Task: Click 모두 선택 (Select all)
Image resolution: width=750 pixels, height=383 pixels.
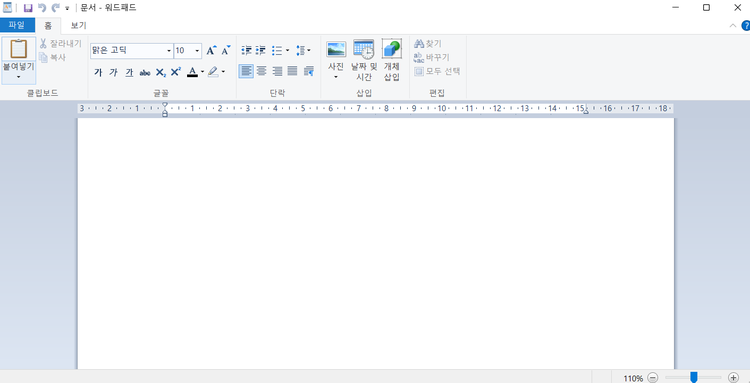Action: coord(437,71)
